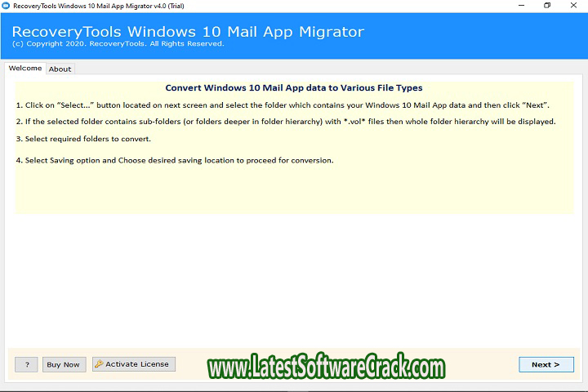Image resolution: width=588 pixels, height=392 pixels.
Task: Select the Welcome tab
Action: coord(25,69)
